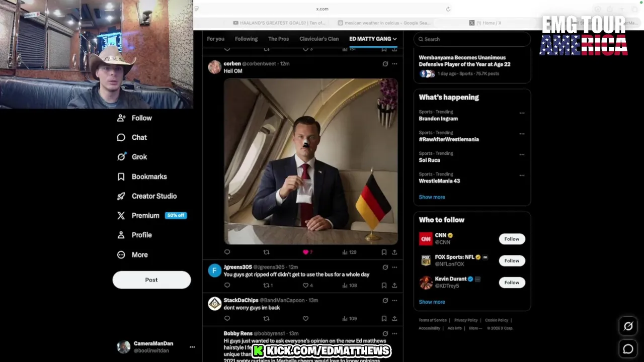Click the Post button
The image size is (644, 362).
coord(151,280)
